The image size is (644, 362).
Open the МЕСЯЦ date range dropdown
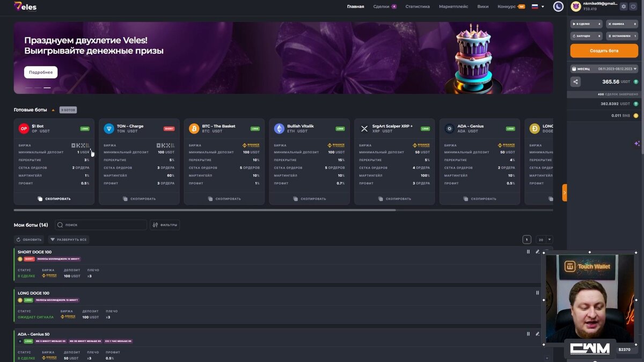[x=605, y=69]
